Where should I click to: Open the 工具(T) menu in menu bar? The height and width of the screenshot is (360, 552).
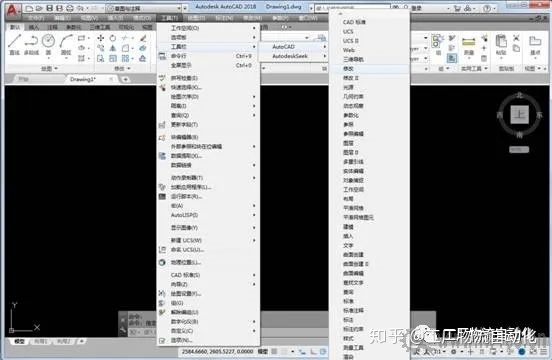[x=169, y=18]
